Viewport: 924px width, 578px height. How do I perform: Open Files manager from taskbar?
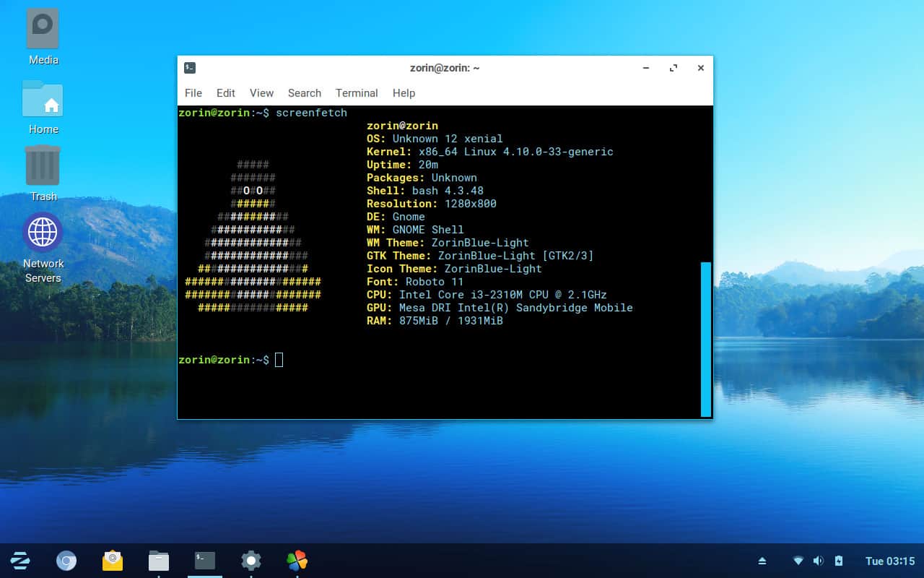coord(159,560)
